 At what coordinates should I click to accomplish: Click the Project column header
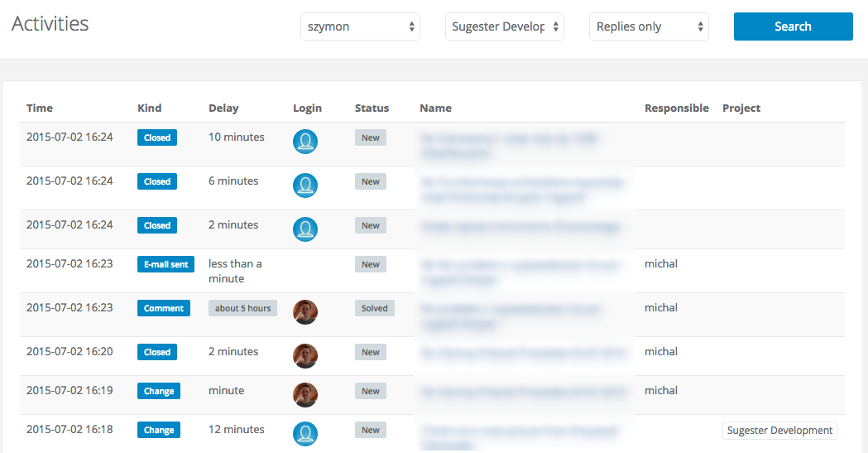741,108
